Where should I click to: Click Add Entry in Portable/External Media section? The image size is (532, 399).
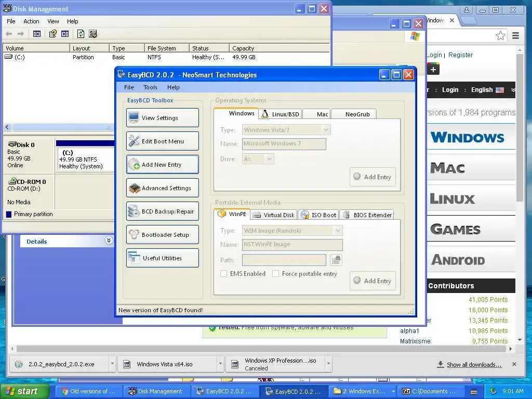point(373,281)
